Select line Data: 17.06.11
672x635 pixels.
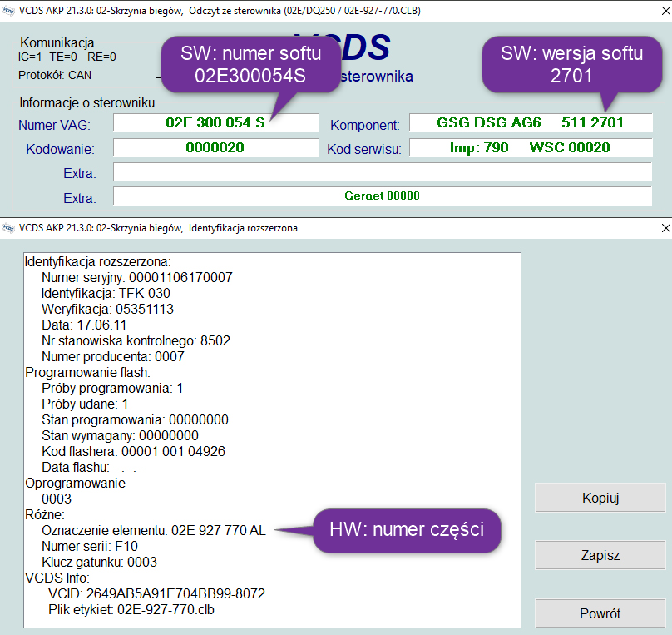[84, 325]
